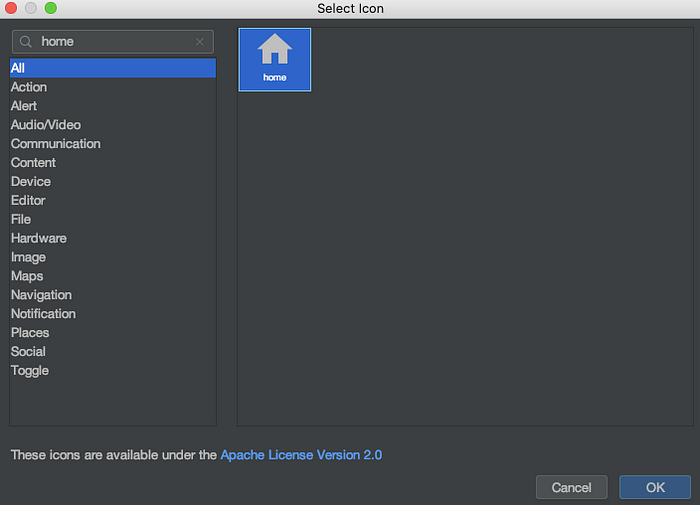Open the Notification category

point(113,314)
